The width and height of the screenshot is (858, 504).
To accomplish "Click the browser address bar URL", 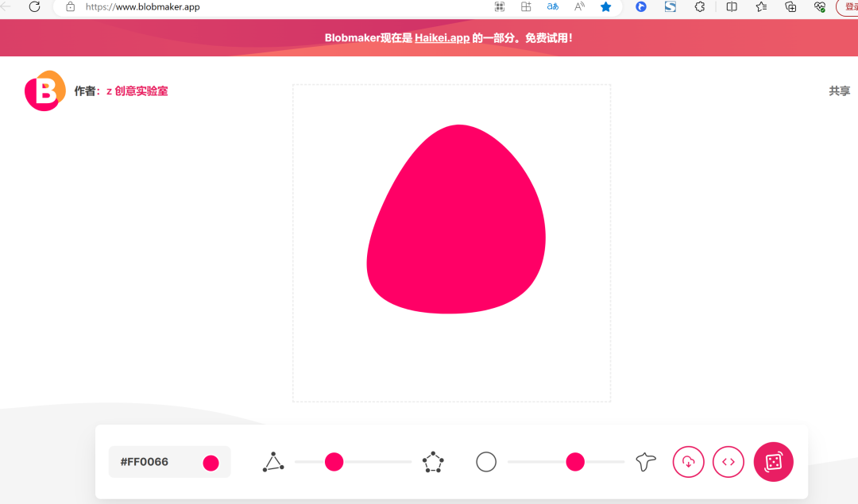I will click(x=143, y=7).
